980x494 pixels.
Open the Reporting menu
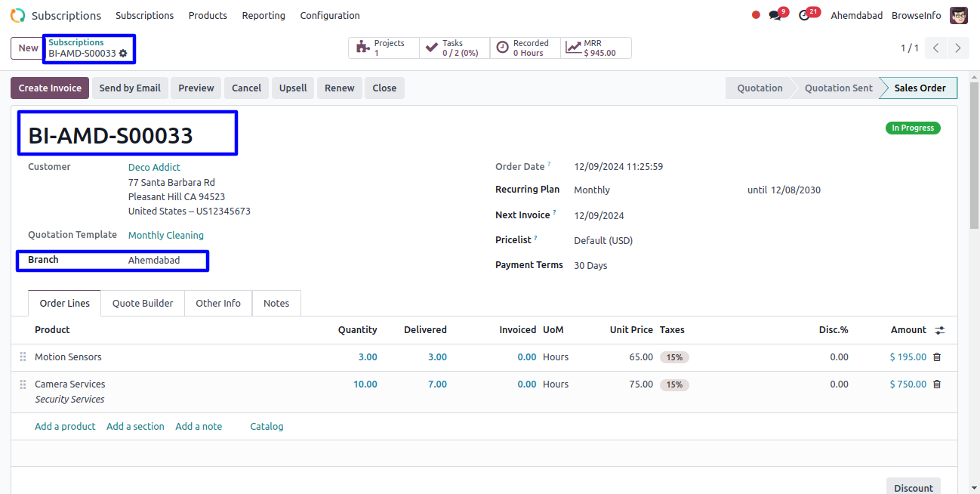point(263,15)
